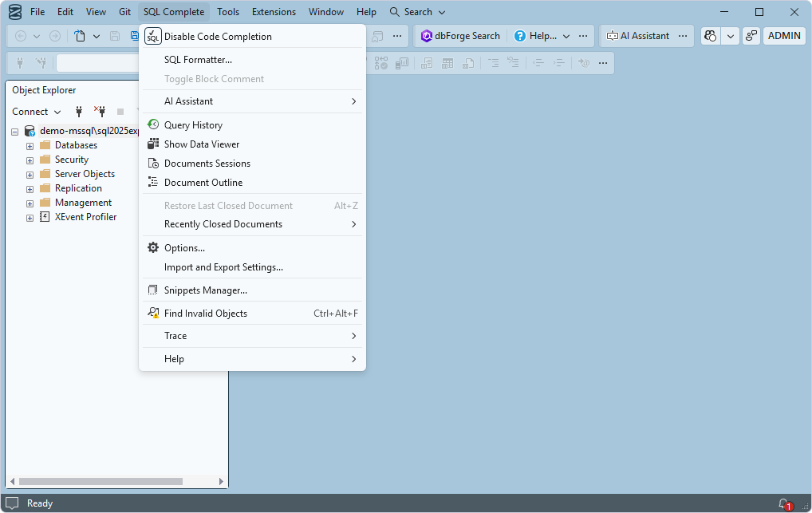812x513 pixels.
Task: Click the Save floppy disk icon
Action: coord(115,36)
